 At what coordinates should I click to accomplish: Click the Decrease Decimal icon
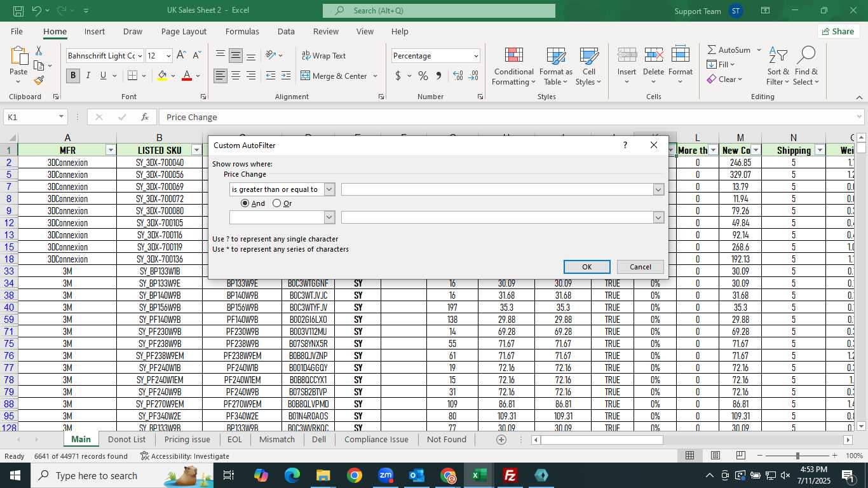pos(473,76)
